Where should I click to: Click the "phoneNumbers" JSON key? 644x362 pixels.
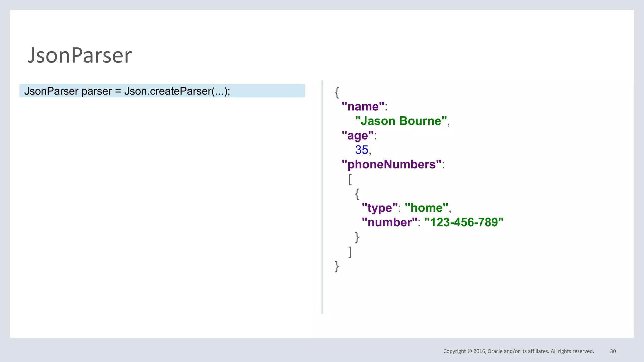(391, 164)
